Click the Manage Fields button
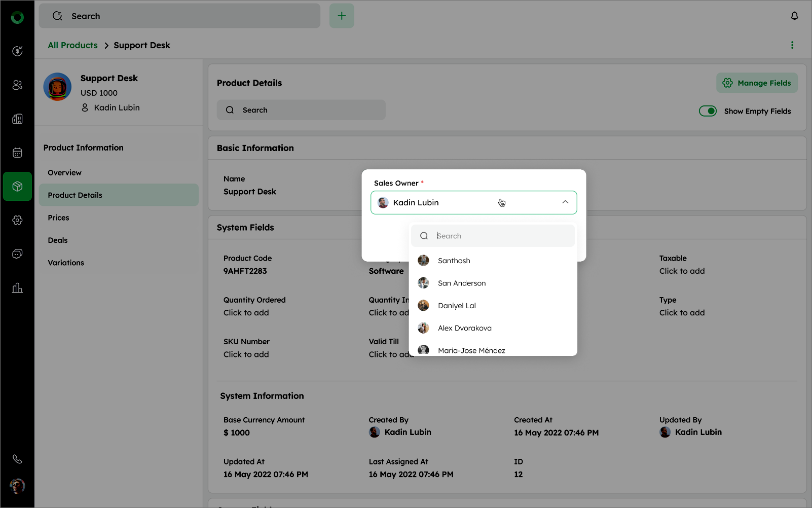The width and height of the screenshot is (812, 508). [757, 83]
